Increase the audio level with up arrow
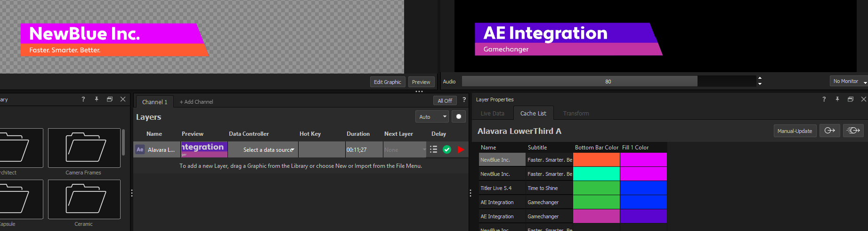868x231 pixels. click(760, 78)
